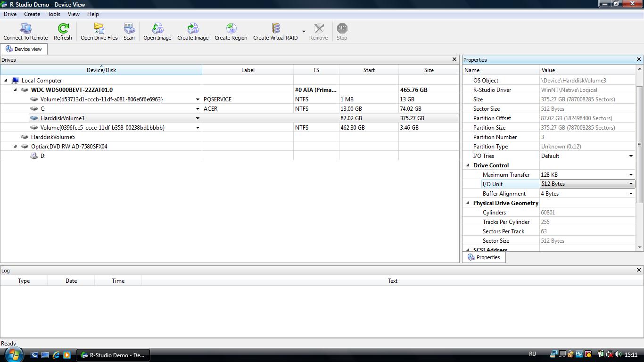
Task: Click the Connect To Remote toolbar icon
Action: (x=25, y=28)
